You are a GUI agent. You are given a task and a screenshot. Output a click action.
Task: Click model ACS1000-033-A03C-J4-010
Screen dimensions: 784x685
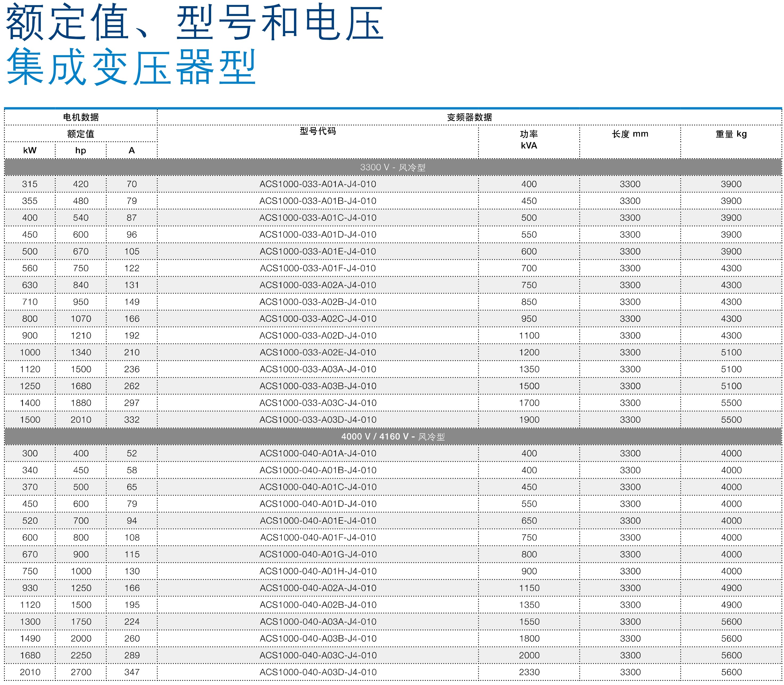[x=318, y=403]
